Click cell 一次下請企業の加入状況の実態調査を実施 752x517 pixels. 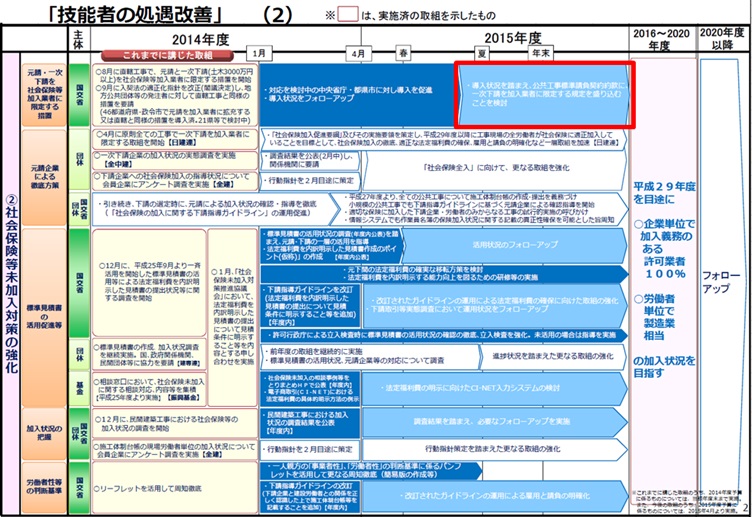point(175,160)
